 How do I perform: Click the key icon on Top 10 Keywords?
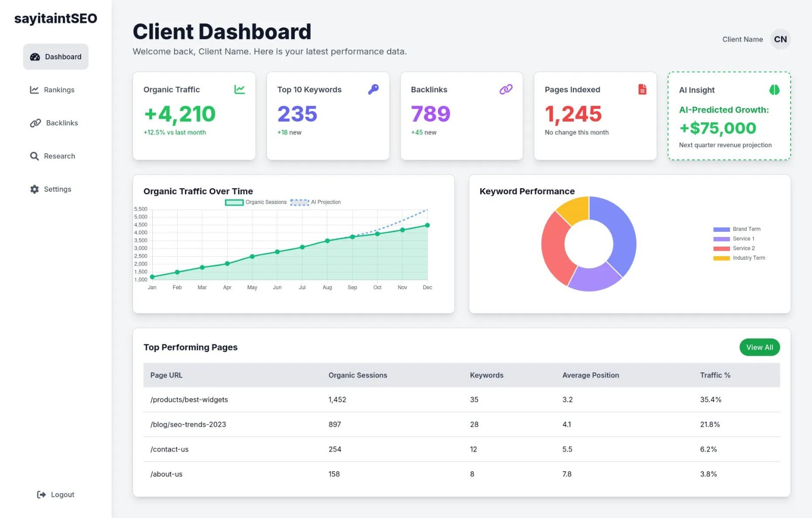(x=374, y=89)
